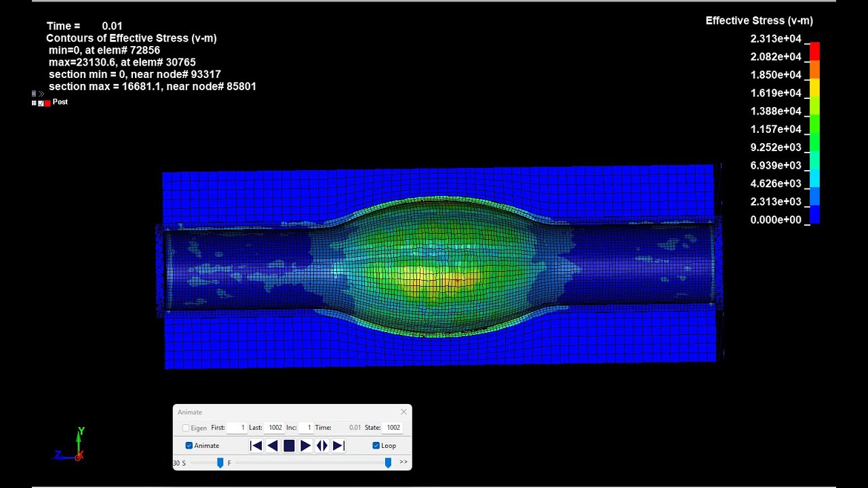Viewport: 868px width, 488px height.
Task: Click legend value 6.939e+03
Action: point(776,165)
